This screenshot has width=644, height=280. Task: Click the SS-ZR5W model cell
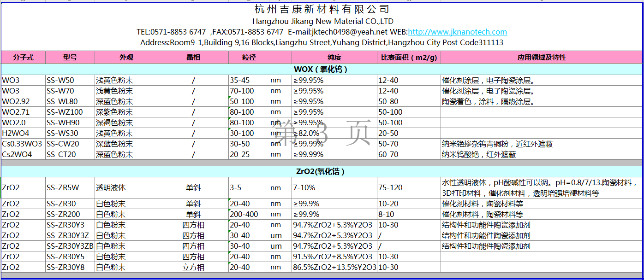click(70, 188)
